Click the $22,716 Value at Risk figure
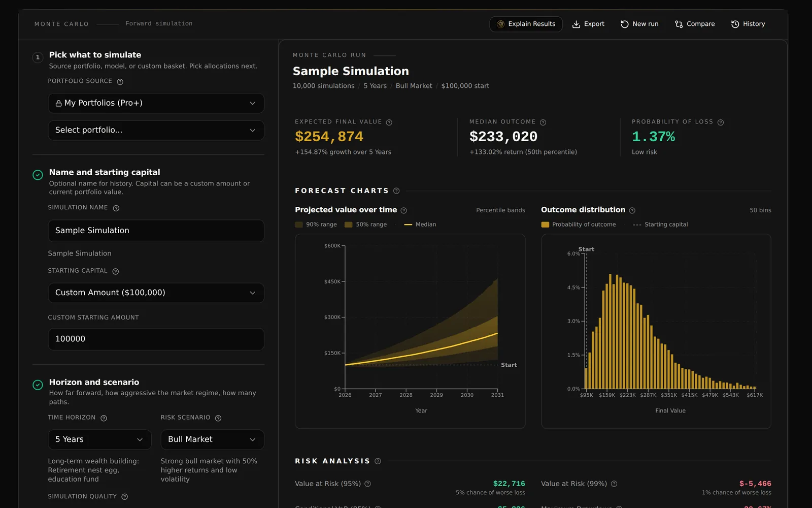The image size is (812, 508). (x=509, y=484)
